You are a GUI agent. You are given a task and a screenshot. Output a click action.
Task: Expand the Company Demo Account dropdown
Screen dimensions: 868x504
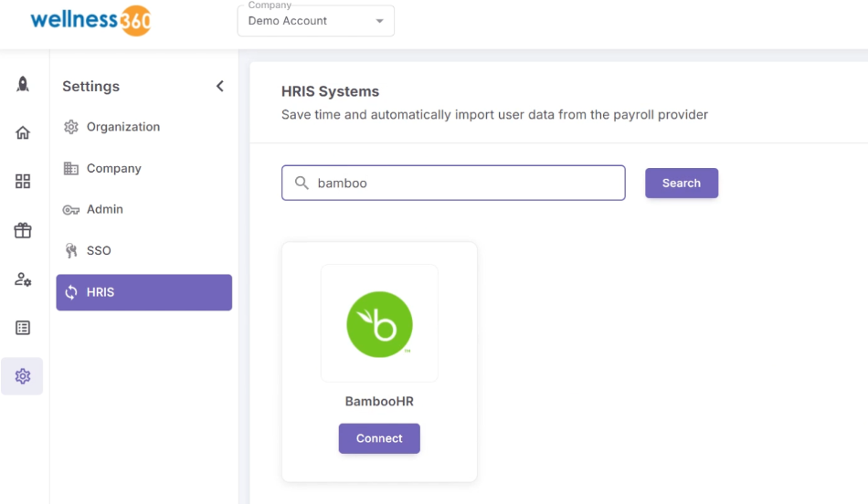click(315, 21)
